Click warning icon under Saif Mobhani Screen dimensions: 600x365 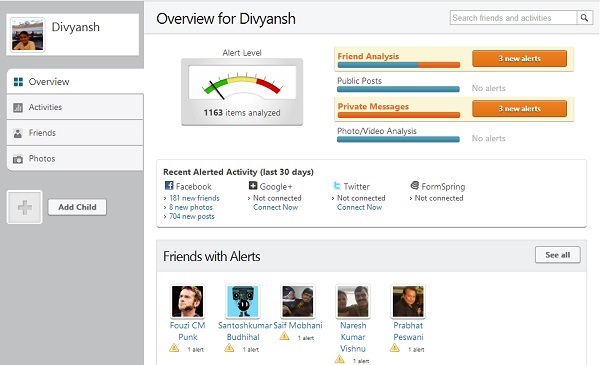[284, 336]
